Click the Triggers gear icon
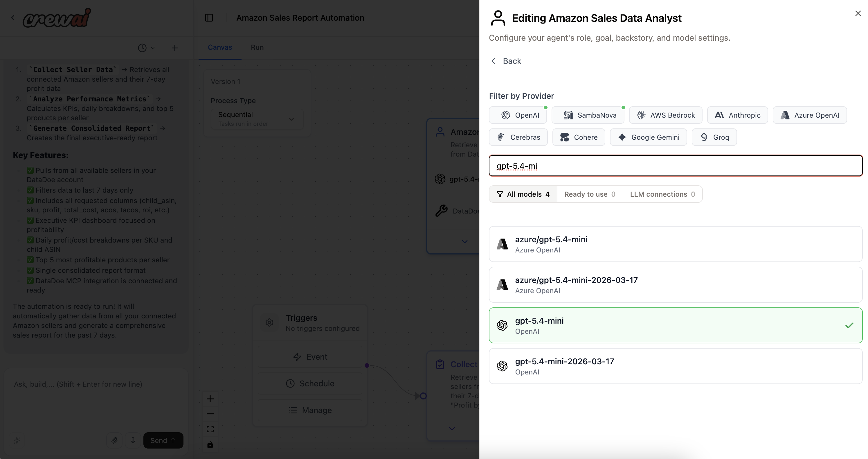The height and width of the screenshot is (459, 868). point(269,323)
